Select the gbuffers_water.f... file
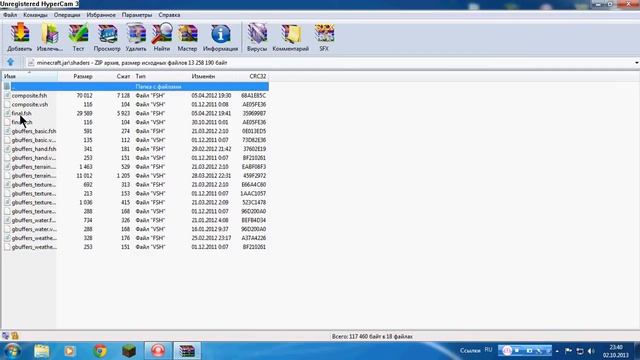640x360 pixels. click(x=34, y=220)
